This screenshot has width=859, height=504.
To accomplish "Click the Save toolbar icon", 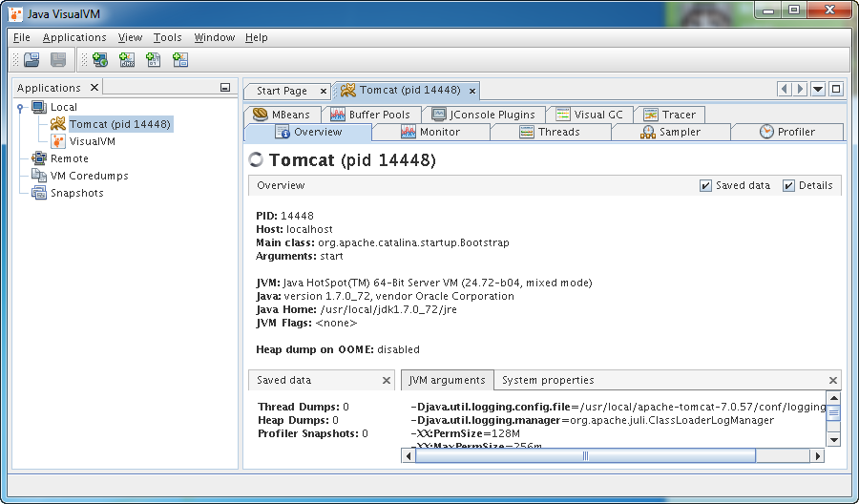I will [x=58, y=60].
